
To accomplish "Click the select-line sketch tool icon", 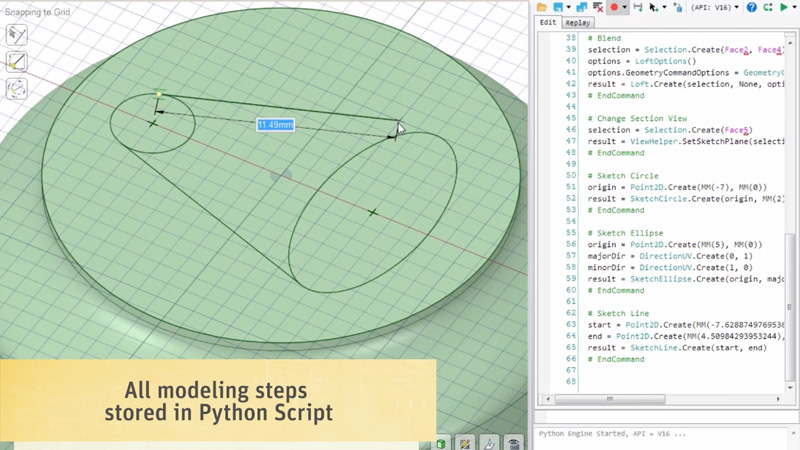I will [x=17, y=35].
